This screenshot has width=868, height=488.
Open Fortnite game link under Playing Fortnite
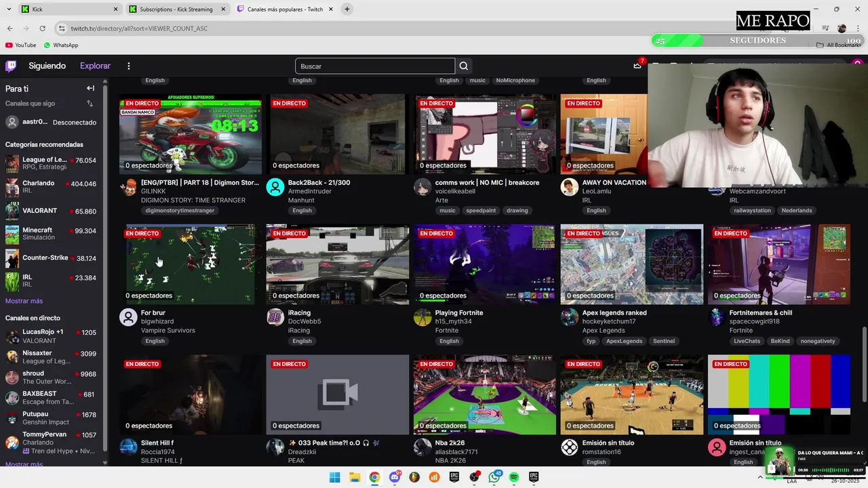point(447,330)
